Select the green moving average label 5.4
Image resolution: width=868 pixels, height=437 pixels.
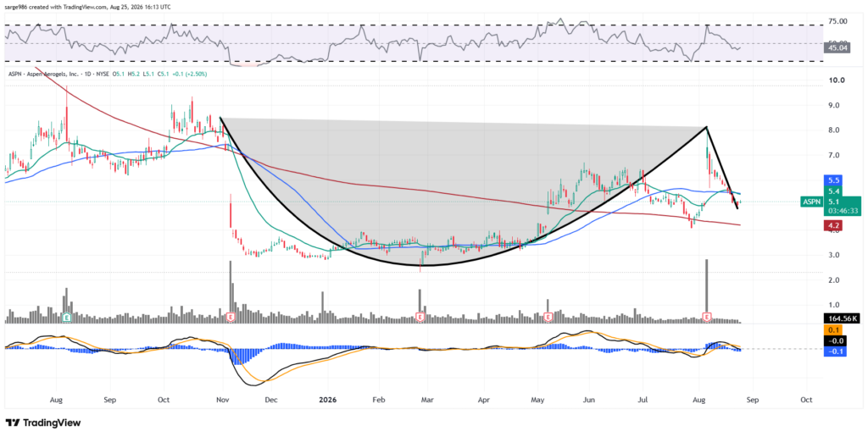click(x=834, y=191)
